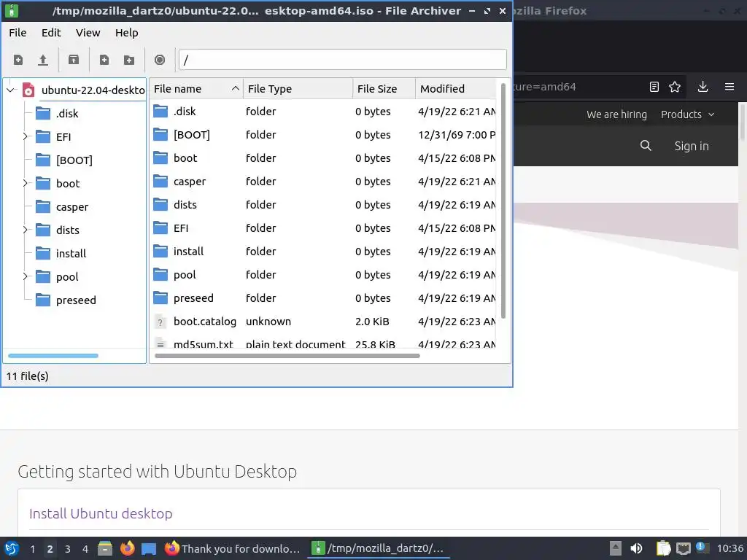Launch Firefox from taskbar quick launch

tap(127, 548)
